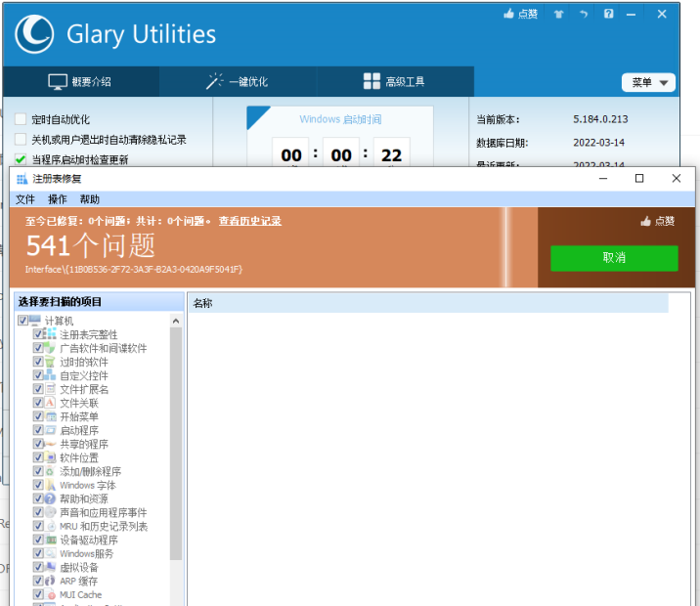Open the 菜单 dropdown
This screenshot has width=700, height=606.
pyautogui.click(x=648, y=82)
